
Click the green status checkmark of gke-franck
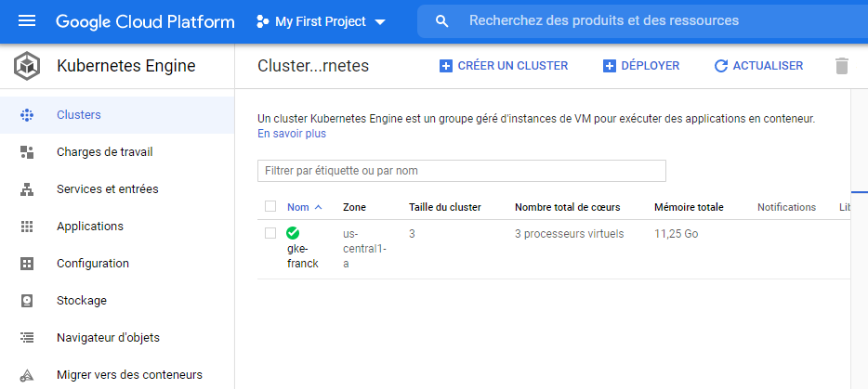click(x=293, y=234)
